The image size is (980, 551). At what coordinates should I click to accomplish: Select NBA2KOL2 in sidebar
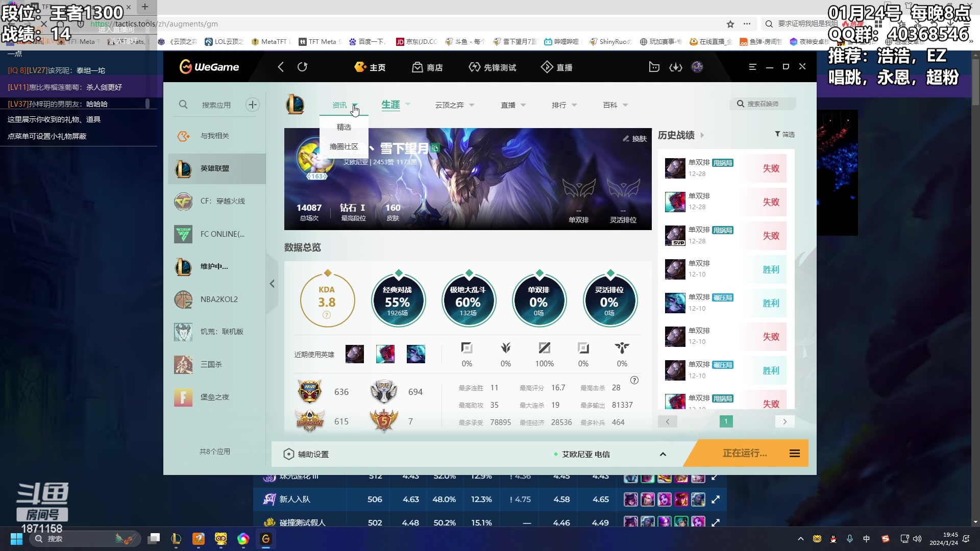[217, 299]
